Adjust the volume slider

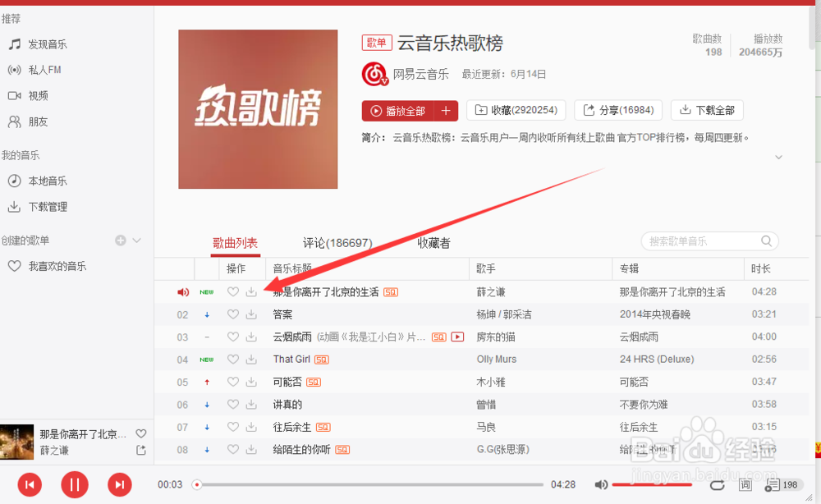pos(653,484)
